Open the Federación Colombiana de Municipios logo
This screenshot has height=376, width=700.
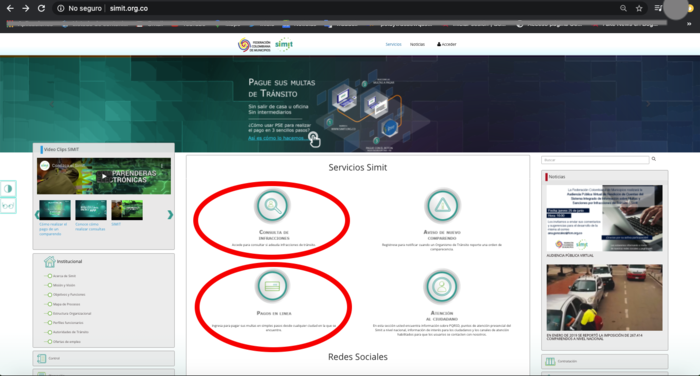pyautogui.click(x=254, y=45)
